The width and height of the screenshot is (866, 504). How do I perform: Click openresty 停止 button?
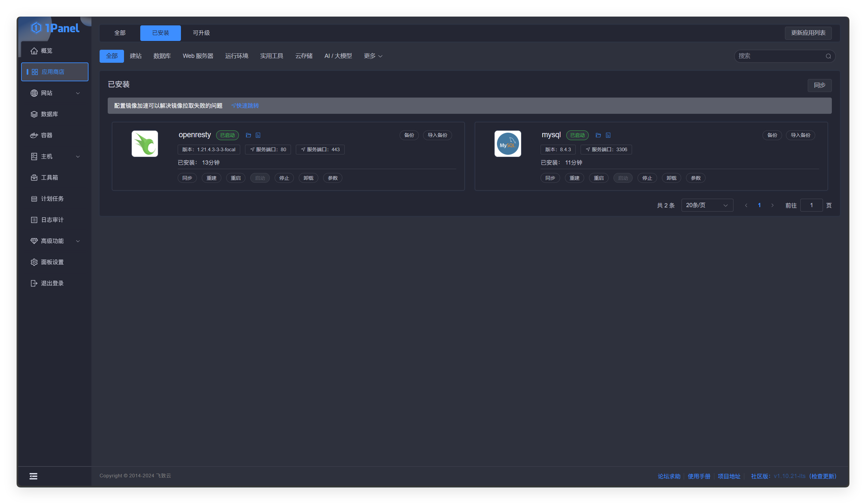284,178
